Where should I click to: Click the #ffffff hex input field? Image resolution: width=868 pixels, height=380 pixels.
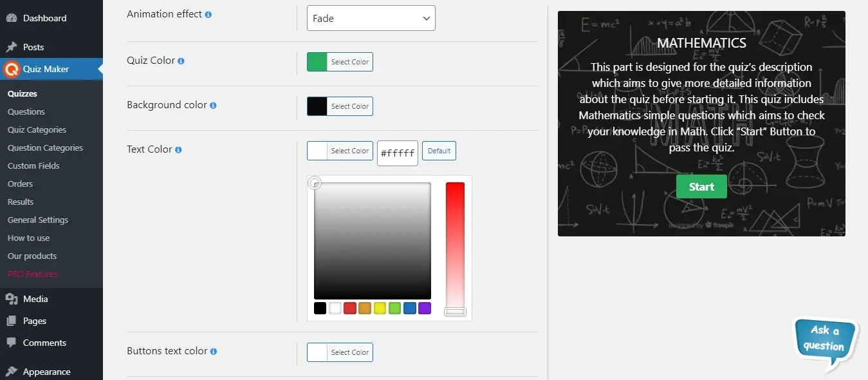point(397,153)
